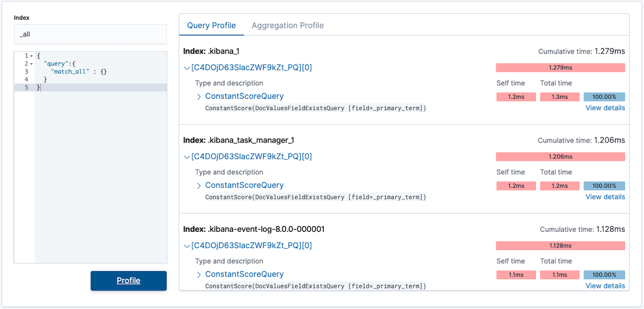644x309 pixels.
Task: Open View details for .kibana-event-log query
Action: click(x=605, y=286)
